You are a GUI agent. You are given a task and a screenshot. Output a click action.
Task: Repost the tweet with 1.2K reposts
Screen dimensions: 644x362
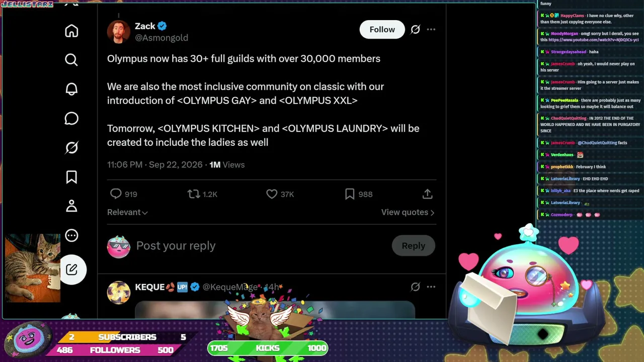pyautogui.click(x=194, y=194)
